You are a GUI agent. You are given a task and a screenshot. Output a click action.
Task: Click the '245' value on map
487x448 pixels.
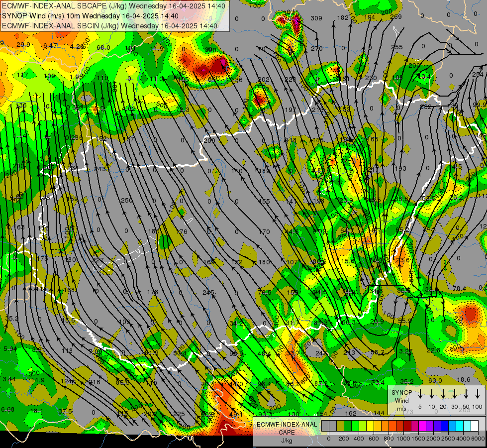[208, 293]
